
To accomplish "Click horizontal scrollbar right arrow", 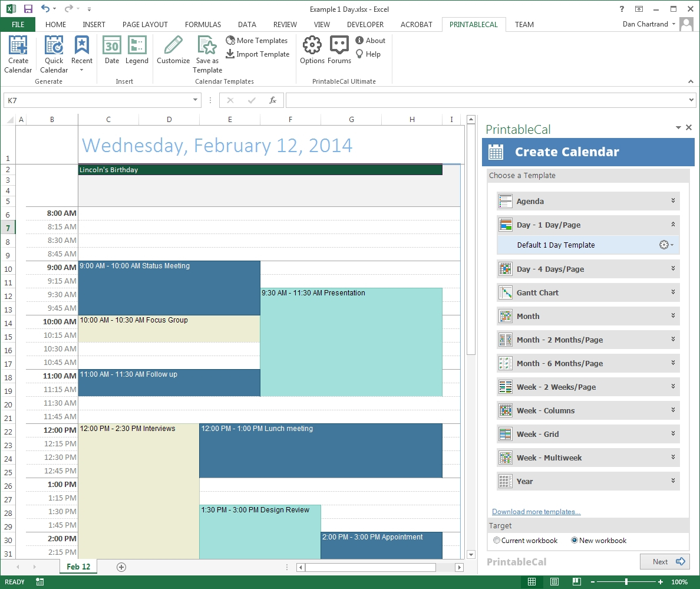I will pyautogui.click(x=460, y=567).
